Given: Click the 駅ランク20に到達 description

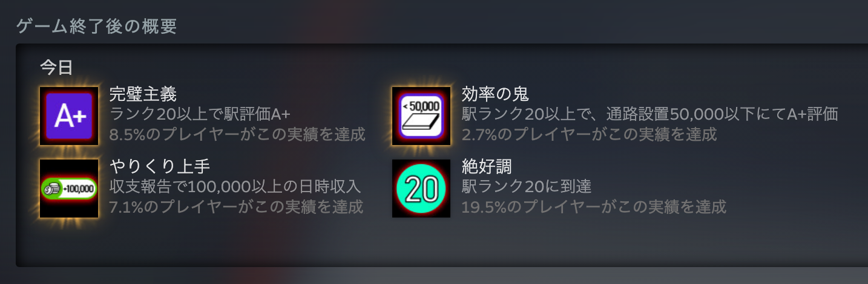Looking at the screenshot, I should [x=527, y=187].
